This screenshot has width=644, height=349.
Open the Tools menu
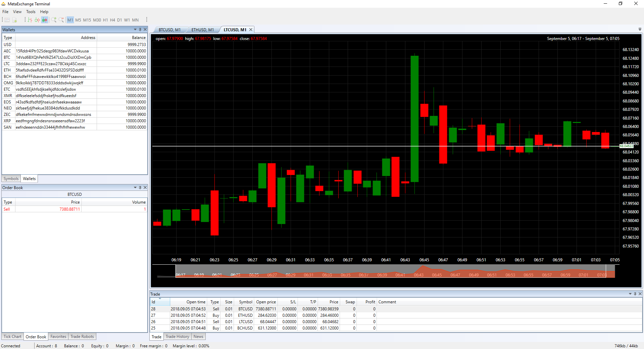pos(31,12)
